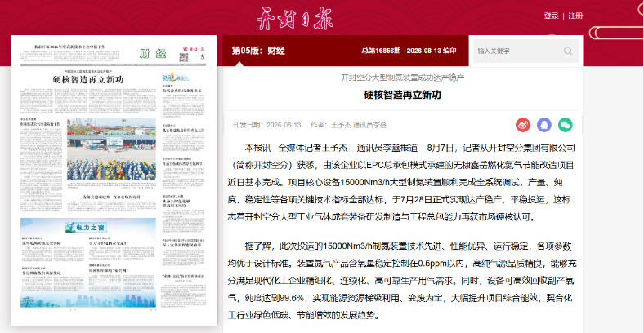Open 硬核智造再立新功 headline on page preview

pyautogui.click(x=88, y=80)
